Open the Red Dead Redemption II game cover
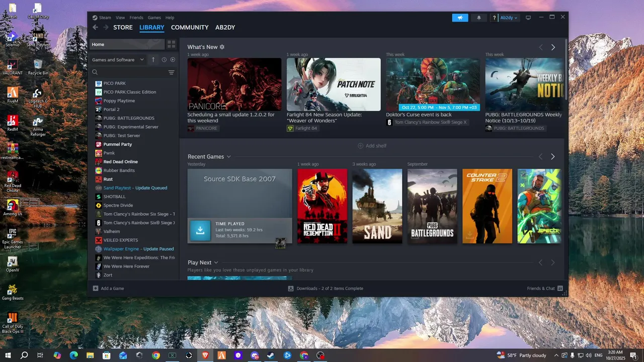The height and width of the screenshot is (362, 644). (x=322, y=206)
